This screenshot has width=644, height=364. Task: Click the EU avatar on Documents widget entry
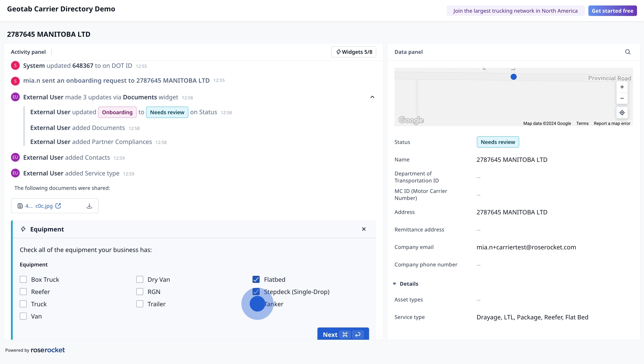(15, 97)
